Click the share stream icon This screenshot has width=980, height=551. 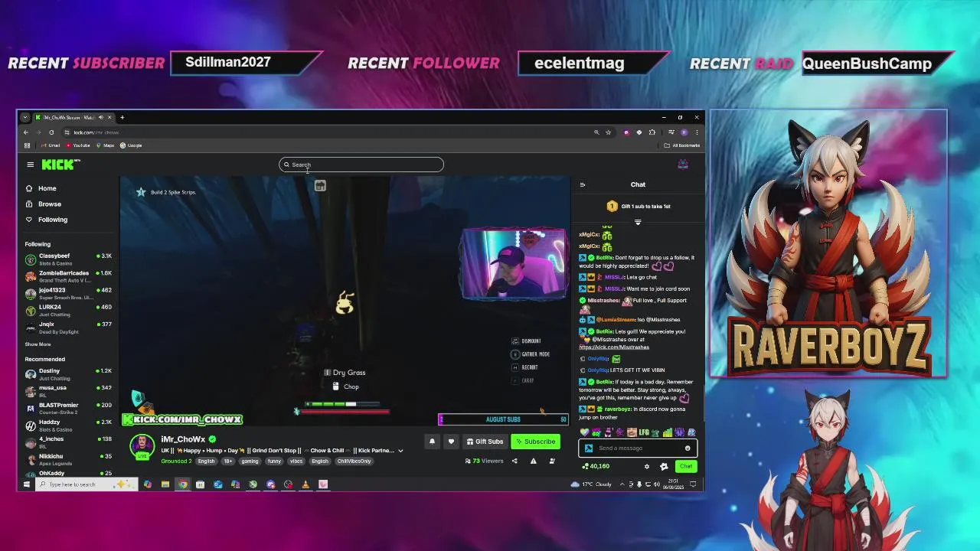coord(514,461)
